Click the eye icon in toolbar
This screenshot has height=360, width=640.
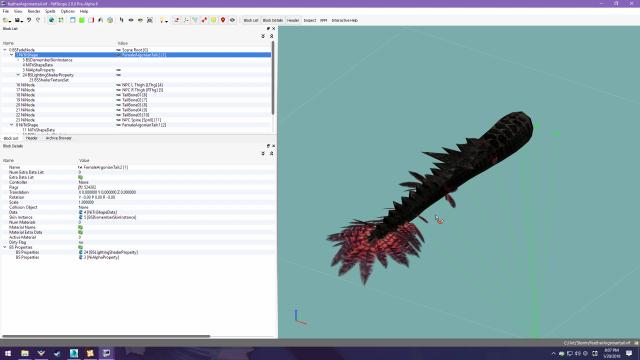click(232, 20)
